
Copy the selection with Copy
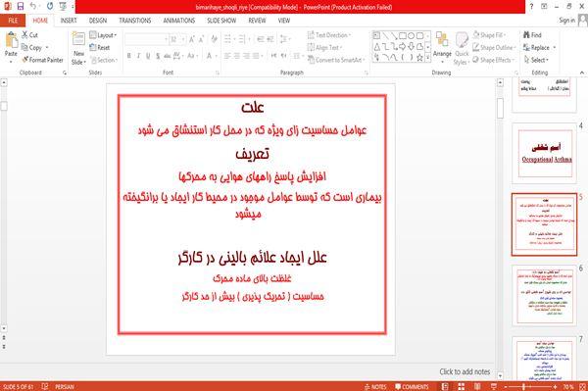tap(32, 48)
